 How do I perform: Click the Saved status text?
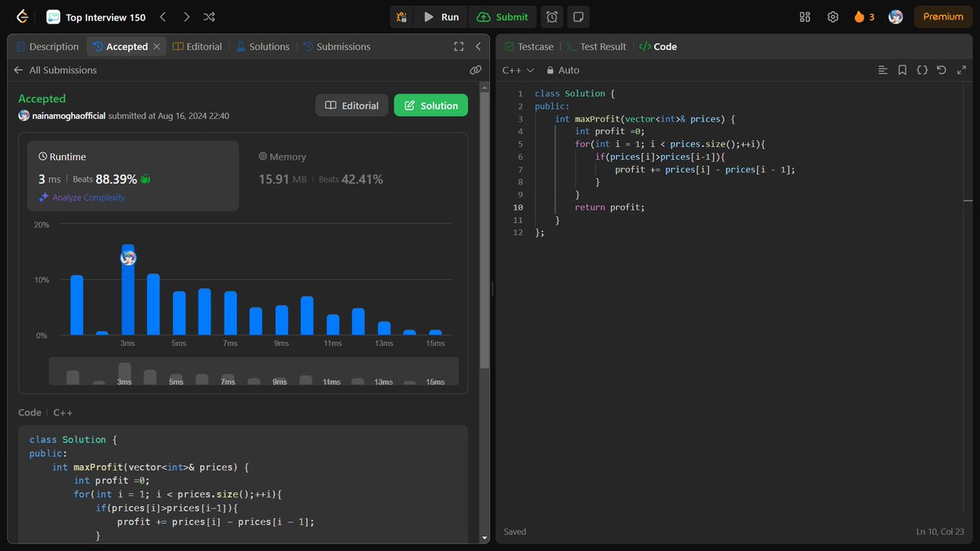click(514, 531)
